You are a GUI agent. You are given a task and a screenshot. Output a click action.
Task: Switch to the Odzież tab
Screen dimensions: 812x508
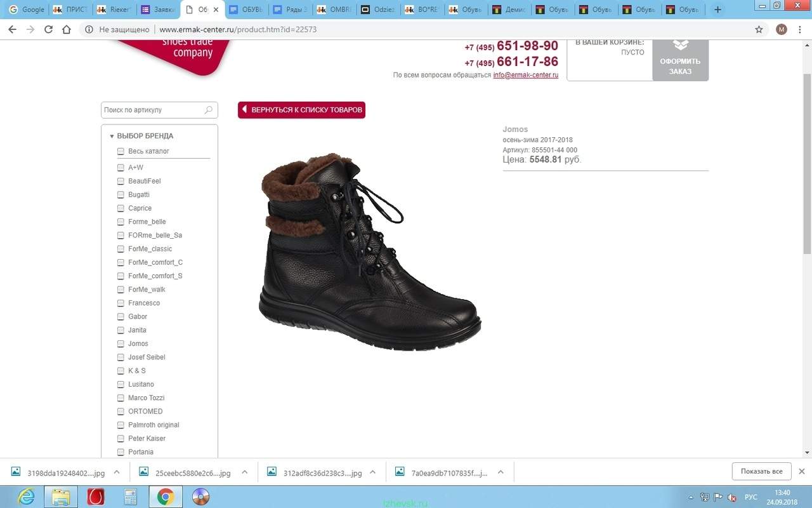378,10
